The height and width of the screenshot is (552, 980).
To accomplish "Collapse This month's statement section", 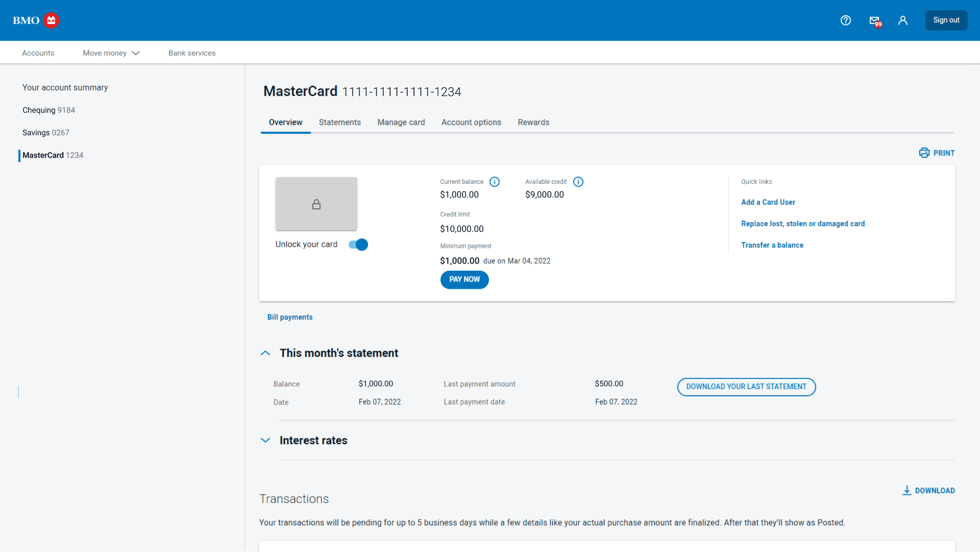I will click(x=265, y=353).
